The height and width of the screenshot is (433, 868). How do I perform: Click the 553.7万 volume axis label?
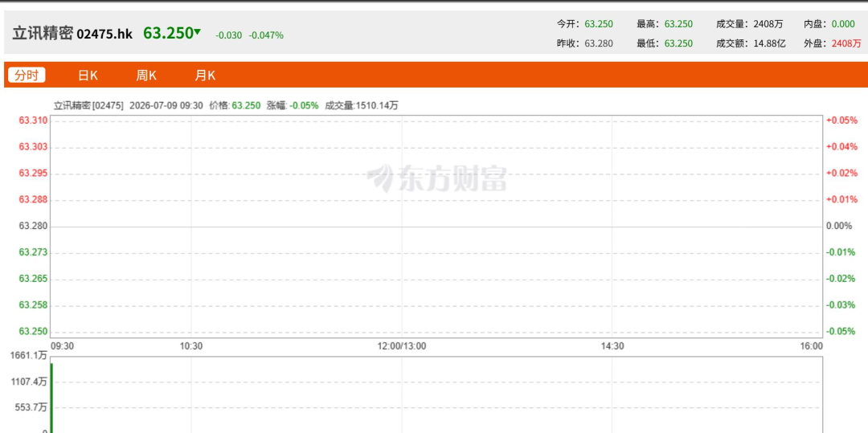tap(31, 407)
